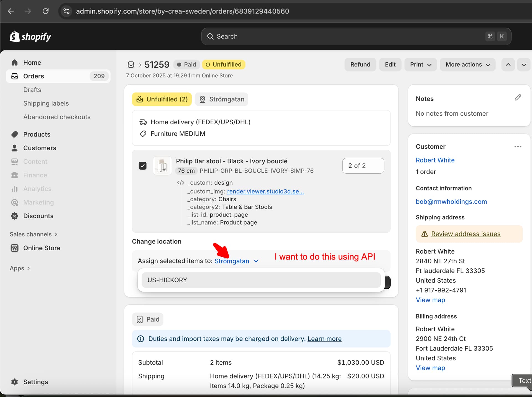Image resolution: width=532 pixels, height=397 pixels.
Task: Open Review address issues link
Action: click(465, 234)
